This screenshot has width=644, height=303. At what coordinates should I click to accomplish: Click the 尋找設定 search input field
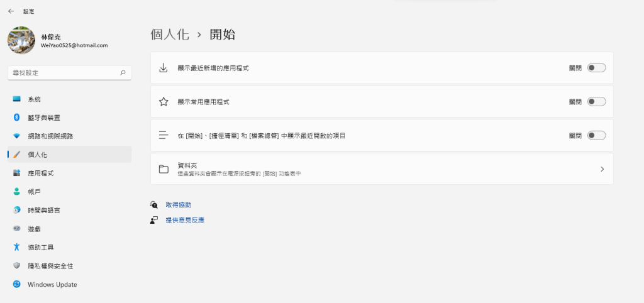[x=63, y=73]
